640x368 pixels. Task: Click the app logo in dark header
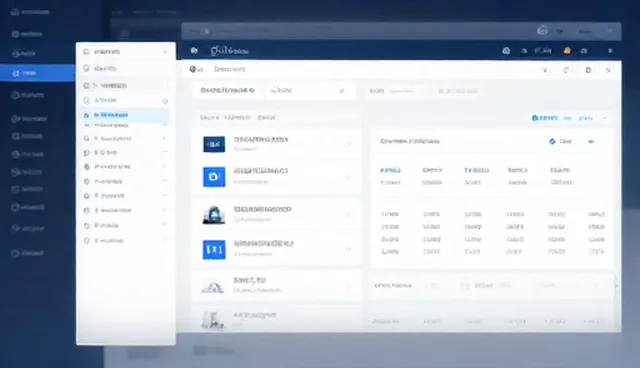[x=229, y=51]
